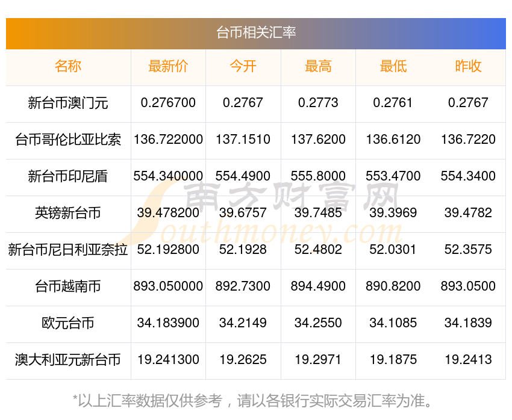Open the 新台币澳门元 row name
This screenshot has width=512, height=420.
point(68,103)
